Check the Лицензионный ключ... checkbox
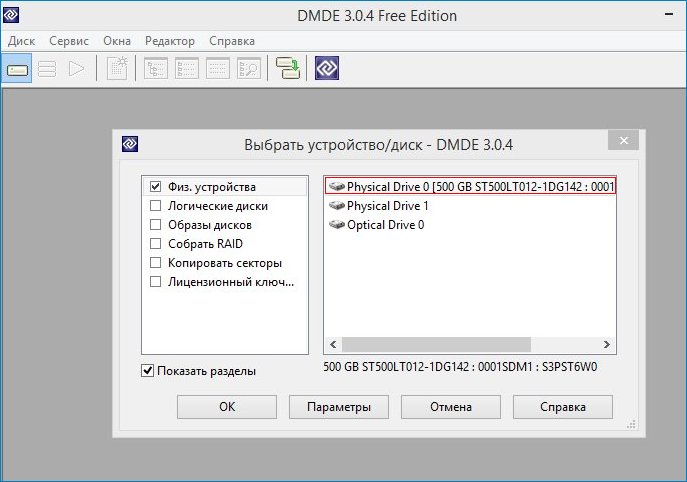 (156, 281)
